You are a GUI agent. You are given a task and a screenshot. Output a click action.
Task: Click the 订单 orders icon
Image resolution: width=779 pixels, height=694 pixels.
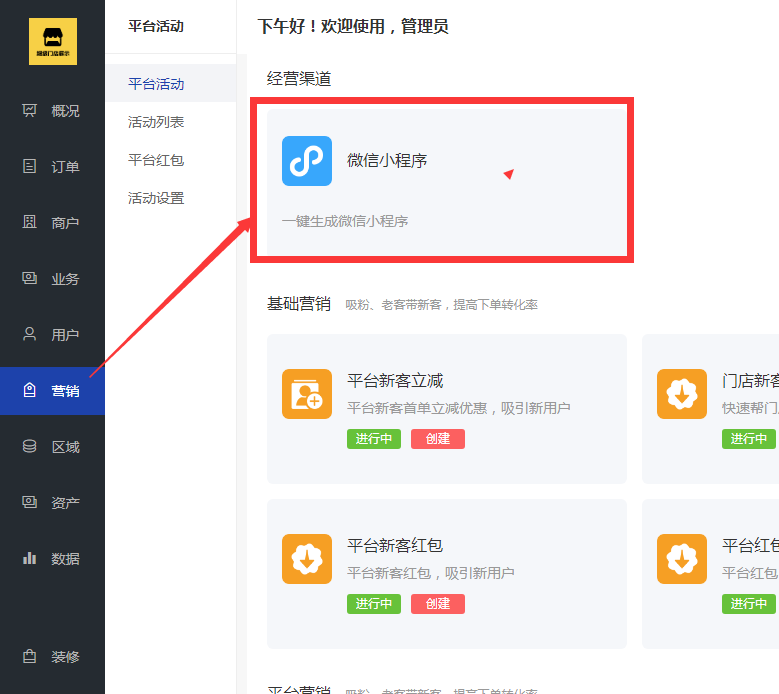pyautogui.click(x=29, y=166)
